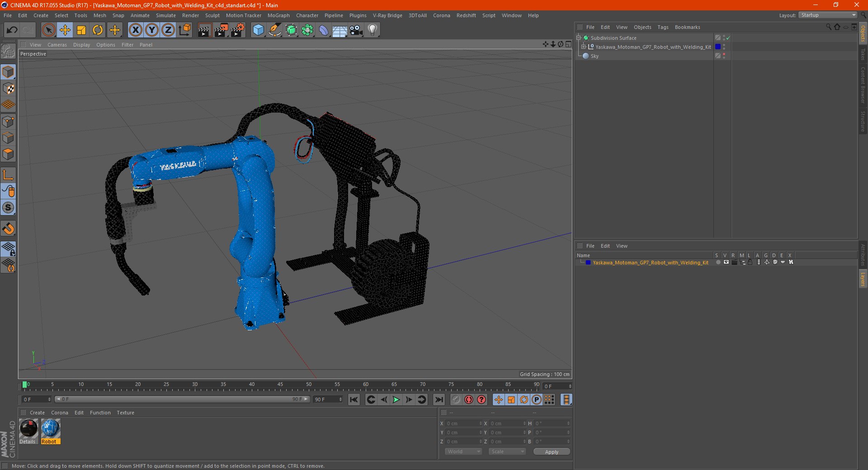868x470 pixels.
Task: Open material manager Texture menu
Action: [x=125, y=413]
